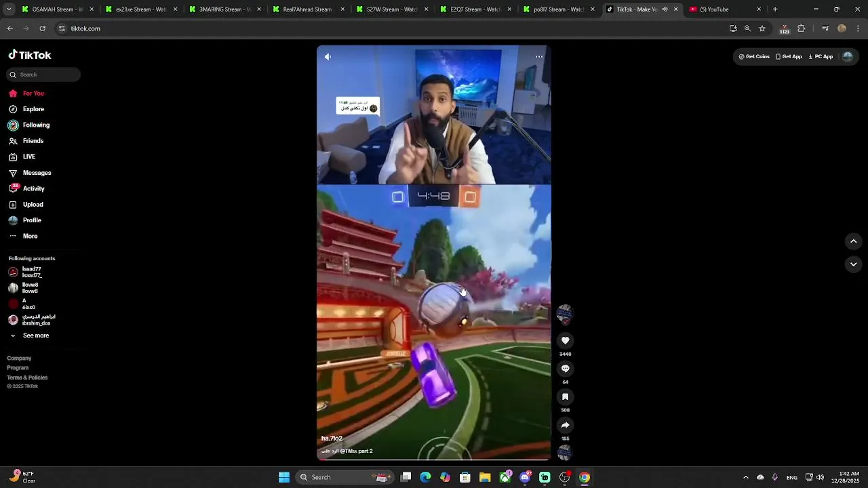This screenshot has height=488, width=868.
Task: Click the TikTok logo
Action: 30,55
